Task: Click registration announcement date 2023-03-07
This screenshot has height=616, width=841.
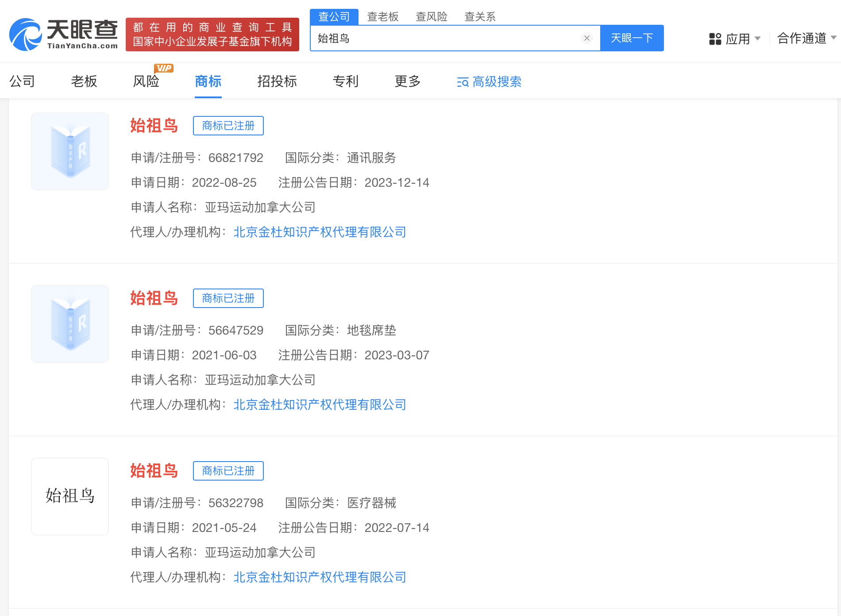Action: pyautogui.click(x=397, y=355)
